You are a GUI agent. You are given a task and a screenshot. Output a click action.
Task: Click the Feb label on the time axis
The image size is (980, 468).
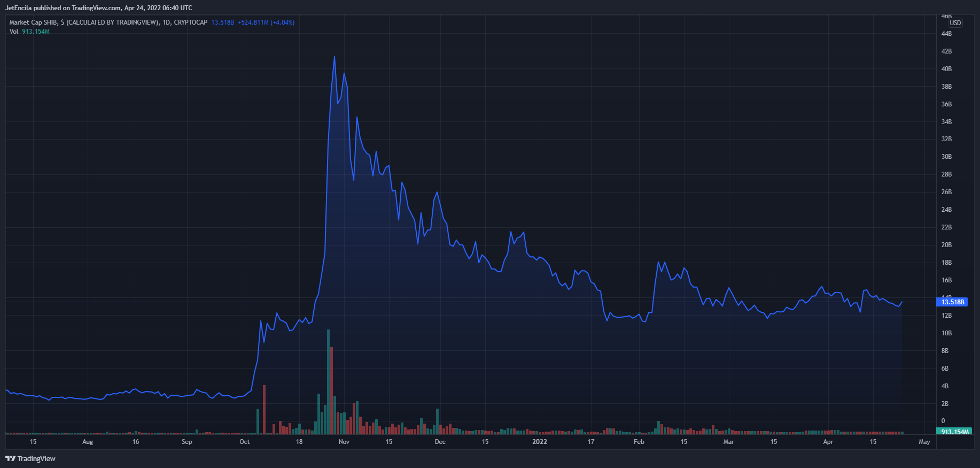pyautogui.click(x=639, y=442)
